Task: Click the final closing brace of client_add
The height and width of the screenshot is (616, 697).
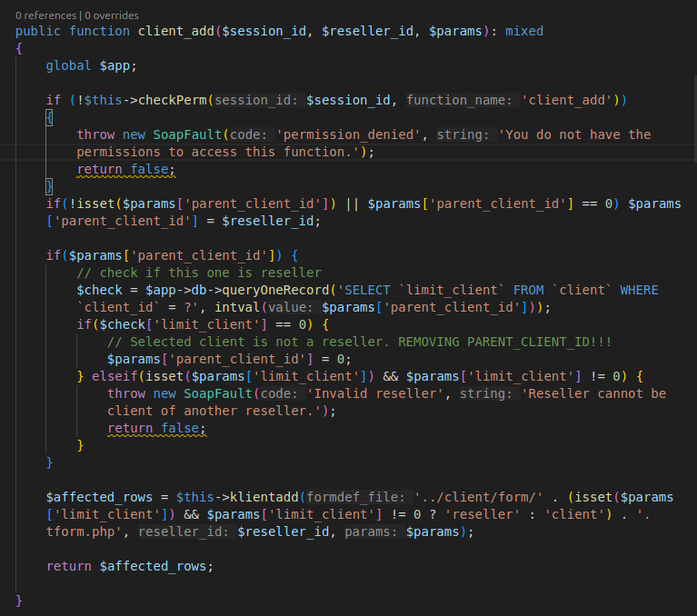Action: pyautogui.click(x=19, y=601)
